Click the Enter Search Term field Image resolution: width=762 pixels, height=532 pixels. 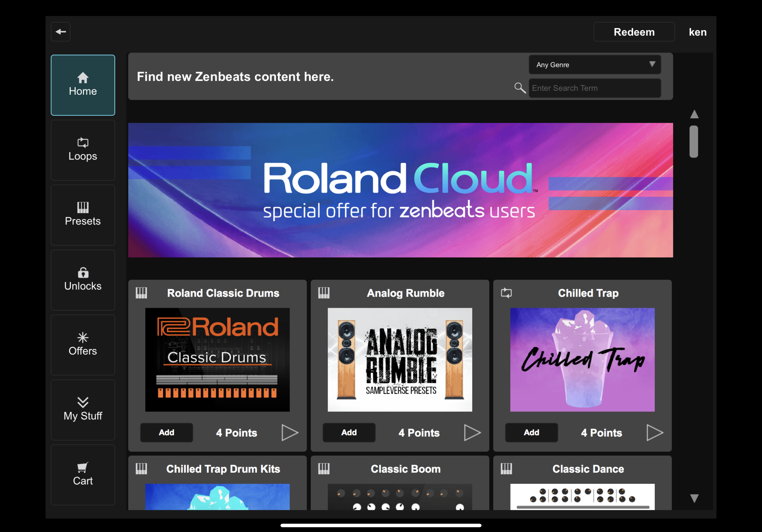[595, 88]
